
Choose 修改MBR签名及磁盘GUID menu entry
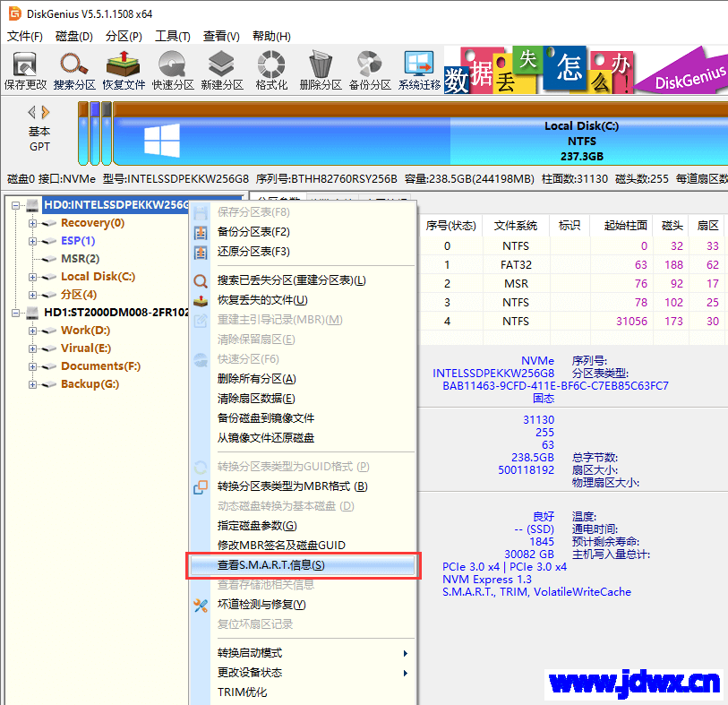[303, 546]
